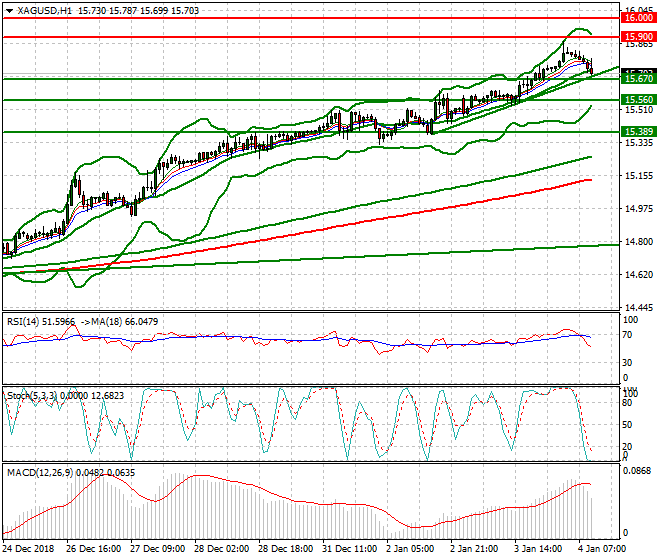
Task: Click the 3 Jan 14:00 time label
Action: coord(538,549)
